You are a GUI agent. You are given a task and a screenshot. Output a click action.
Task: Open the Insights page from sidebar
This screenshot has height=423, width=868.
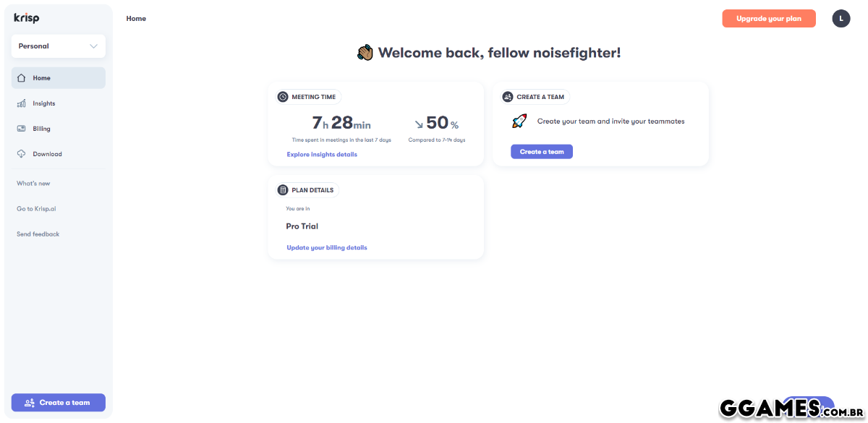44,103
